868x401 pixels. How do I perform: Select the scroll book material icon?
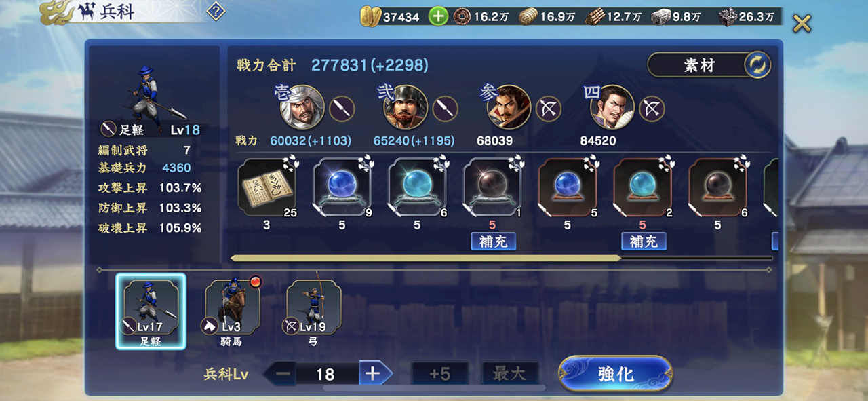(267, 187)
